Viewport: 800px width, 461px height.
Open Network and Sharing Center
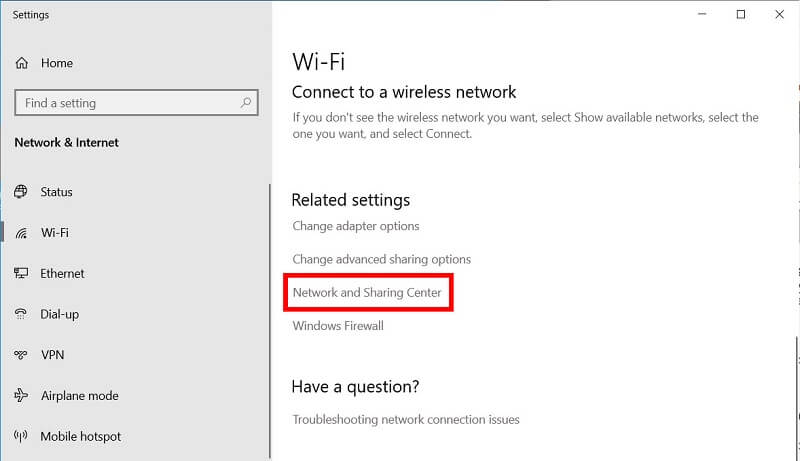click(x=367, y=292)
